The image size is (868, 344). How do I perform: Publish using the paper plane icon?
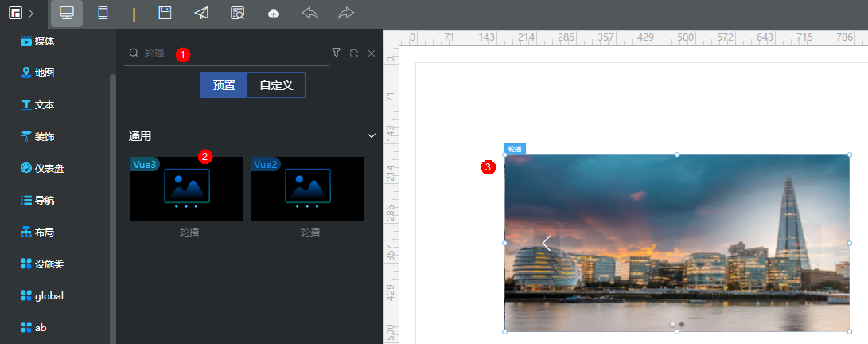point(201,14)
